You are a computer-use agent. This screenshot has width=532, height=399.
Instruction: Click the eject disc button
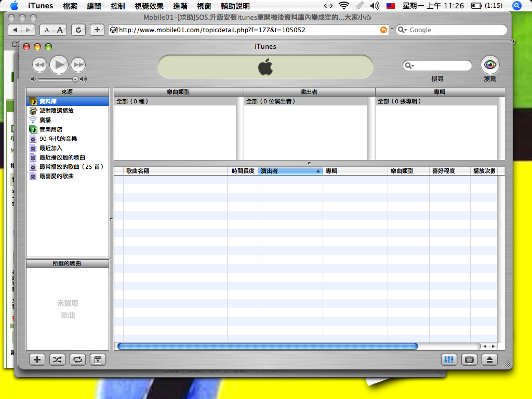pyautogui.click(x=489, y=360)
